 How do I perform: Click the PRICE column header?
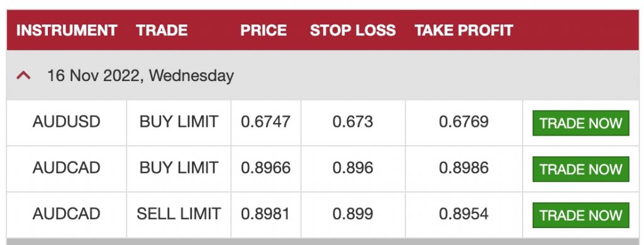264,30
